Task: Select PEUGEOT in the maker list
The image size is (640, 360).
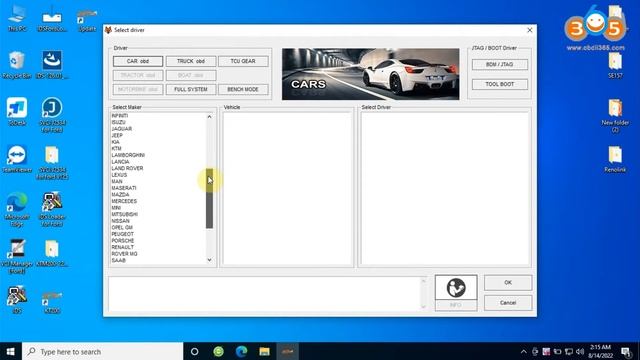Action: point(122,234)
